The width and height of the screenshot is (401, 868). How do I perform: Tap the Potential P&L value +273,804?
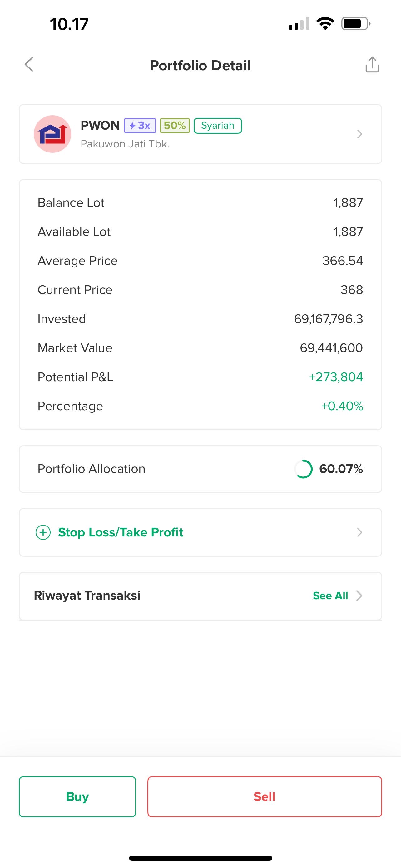[336, 377]
